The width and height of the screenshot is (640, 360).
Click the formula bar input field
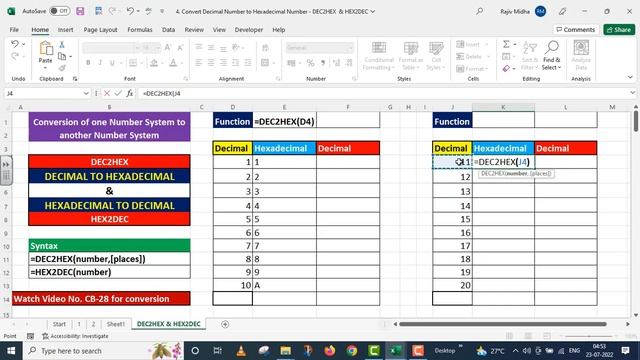[x=383, y=93]
